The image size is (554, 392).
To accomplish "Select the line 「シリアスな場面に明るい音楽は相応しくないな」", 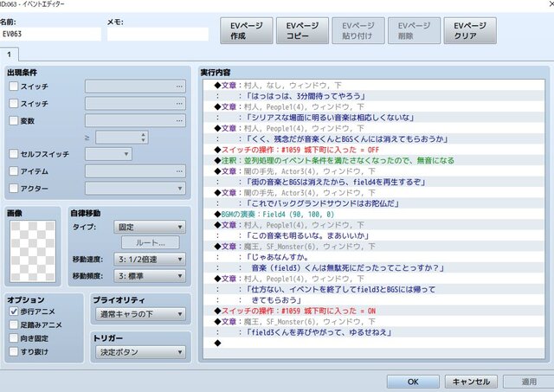I will [x=374, y=118].
